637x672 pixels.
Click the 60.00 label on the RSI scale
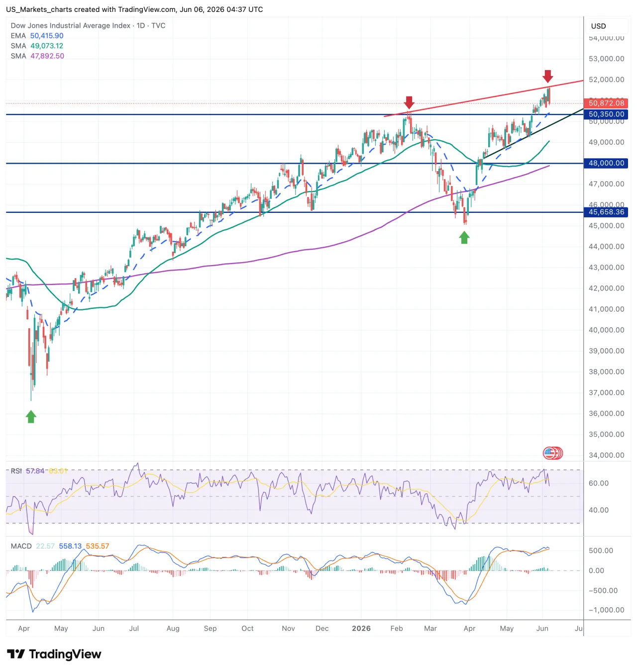[x=599, y=483]
